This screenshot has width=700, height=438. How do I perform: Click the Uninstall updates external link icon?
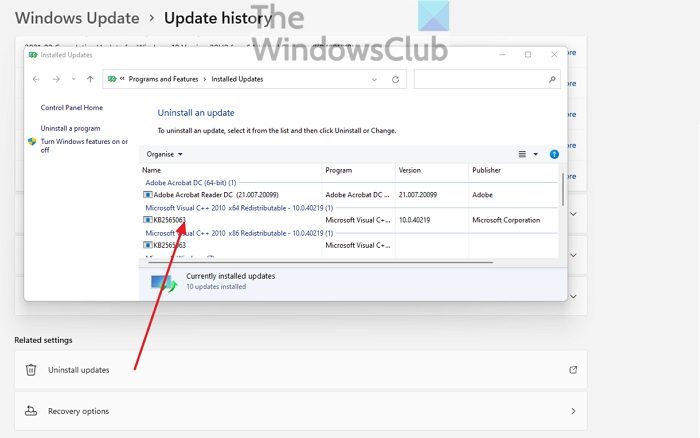pos(573,370)
